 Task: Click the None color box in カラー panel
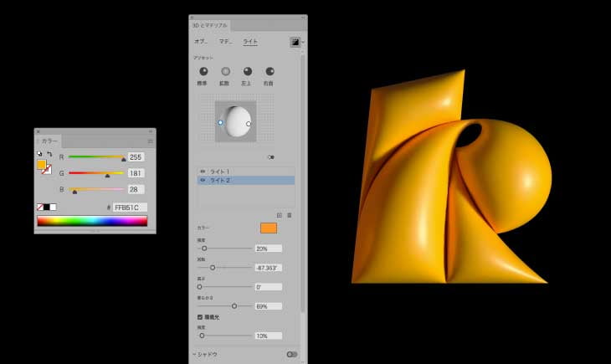pos(39,207)
